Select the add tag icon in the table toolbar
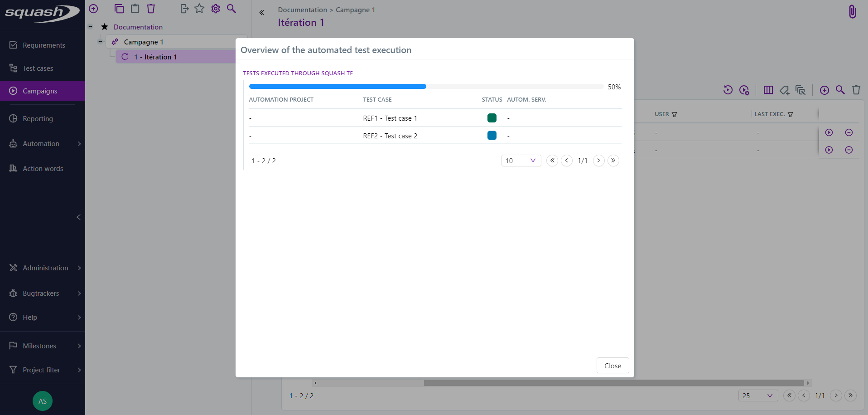Viewport: 868px width, 415px height. tap(784, 90)
